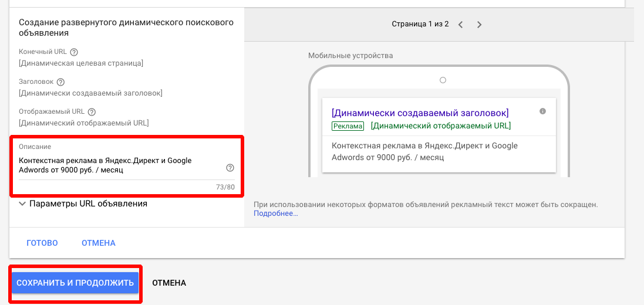Click the info icon in the ad preview
This screenshot has width=644, height=305.
pos(542,111)
